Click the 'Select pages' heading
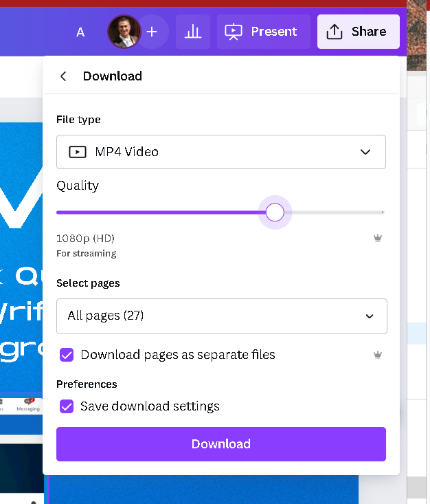The height and width of the screenshot is (504, 430). [x=88, y=283]
